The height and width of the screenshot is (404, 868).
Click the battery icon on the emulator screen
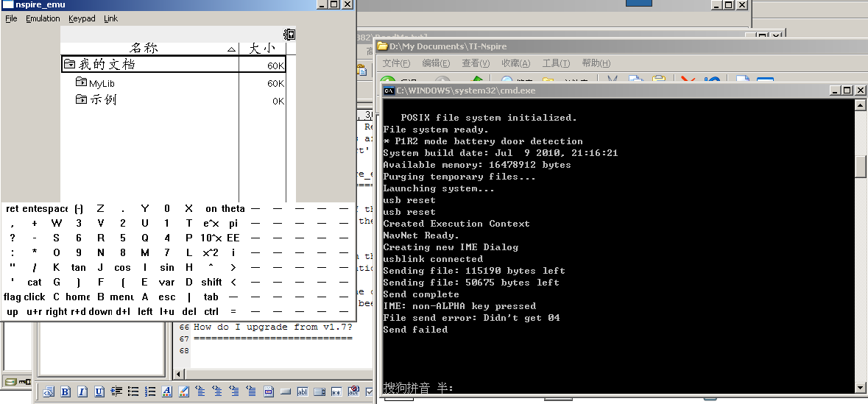coord(289,35)
